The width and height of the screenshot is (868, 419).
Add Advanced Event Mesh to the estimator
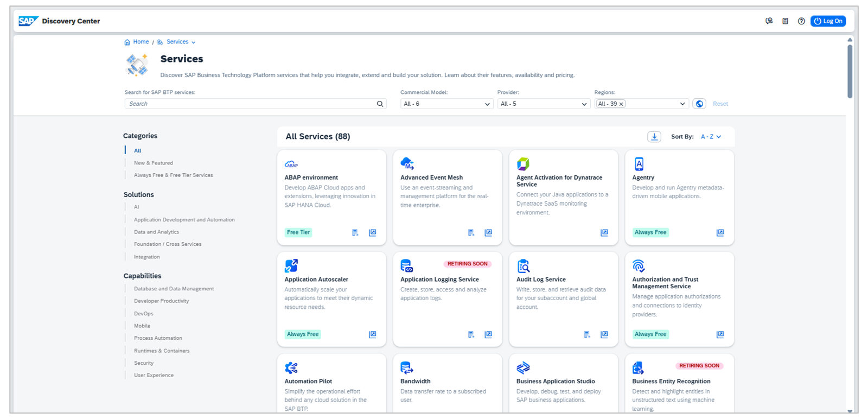(471, 233)
